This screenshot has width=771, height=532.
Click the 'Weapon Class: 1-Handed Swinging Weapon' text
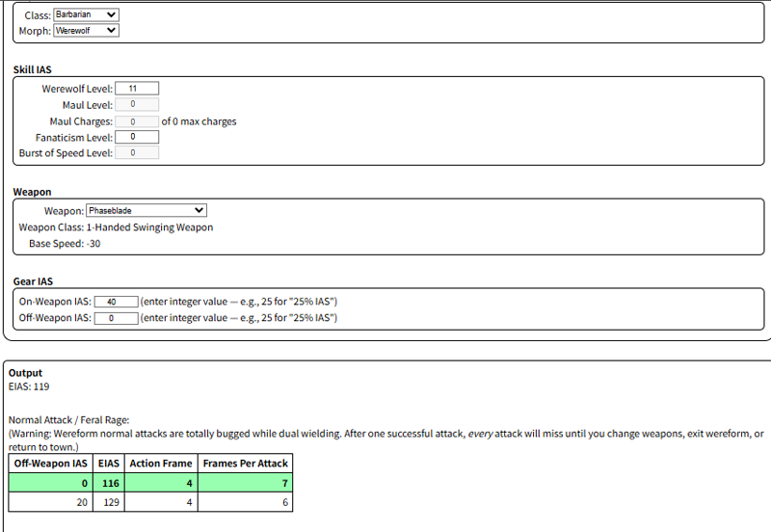pyautogui.click(x=116, y=227)
